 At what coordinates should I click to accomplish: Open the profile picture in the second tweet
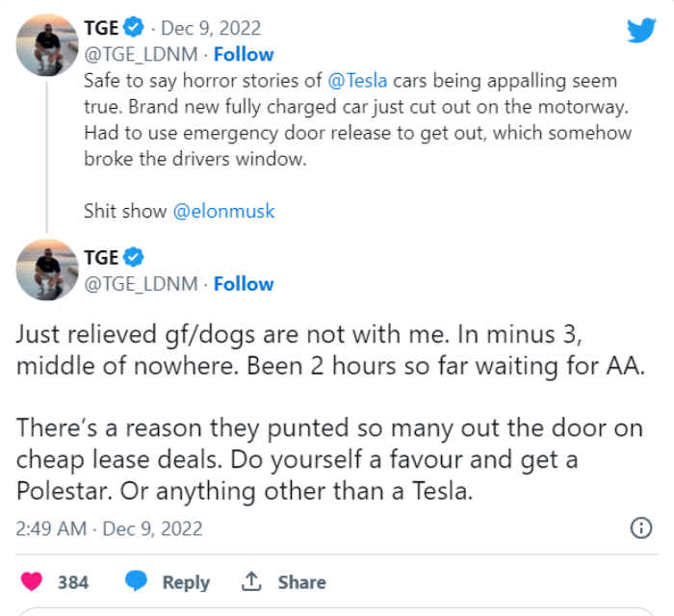point(47,269)
